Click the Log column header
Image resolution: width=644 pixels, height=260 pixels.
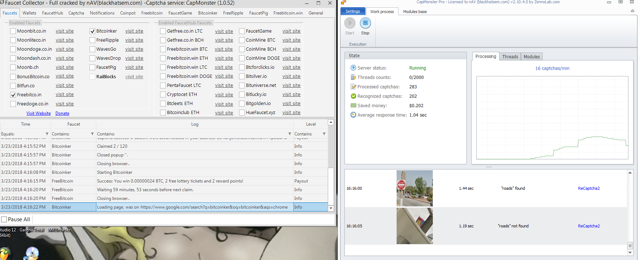pyautogui.click(x=195, y=124)
